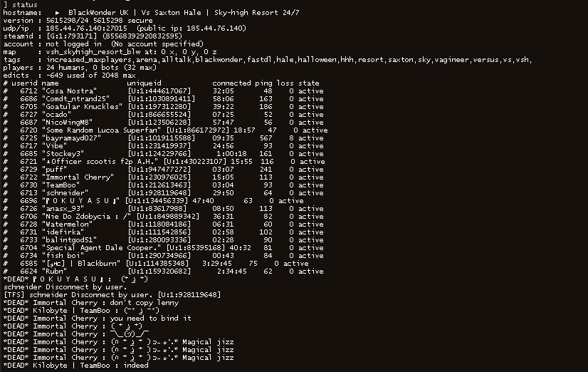
Task: Click the "schneider Disconnect by user." line
Action: 65,286
